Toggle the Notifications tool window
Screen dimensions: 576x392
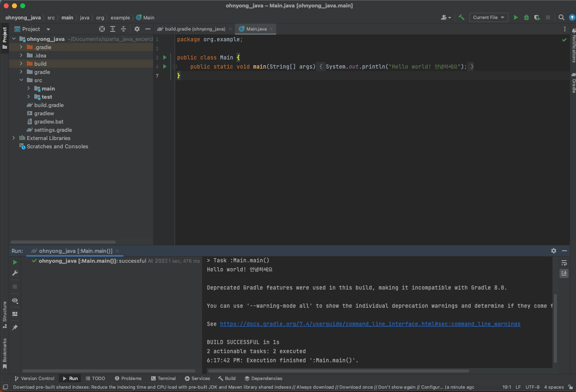tap(574, 45)
